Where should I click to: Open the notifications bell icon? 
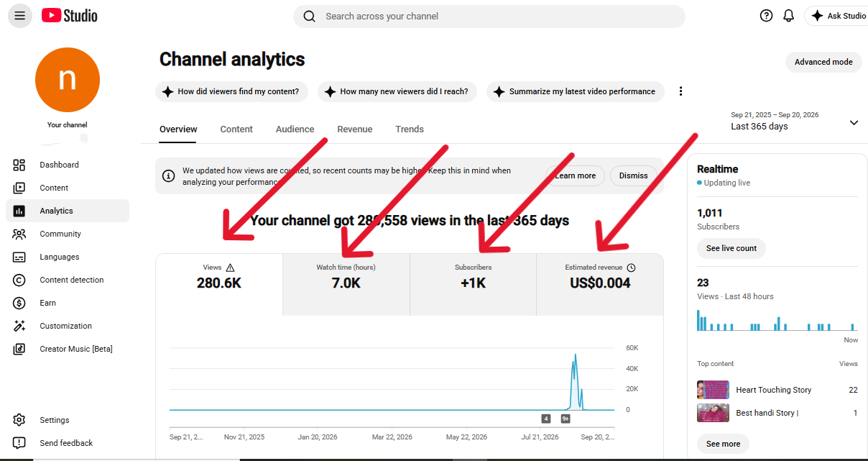click(x=788, y=16)
